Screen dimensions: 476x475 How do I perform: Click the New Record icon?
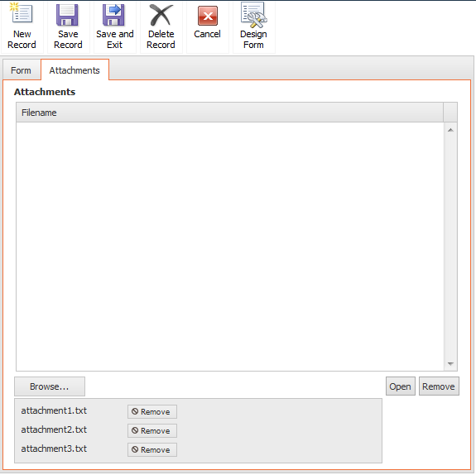pyautogui.click(x=22, y=13)
